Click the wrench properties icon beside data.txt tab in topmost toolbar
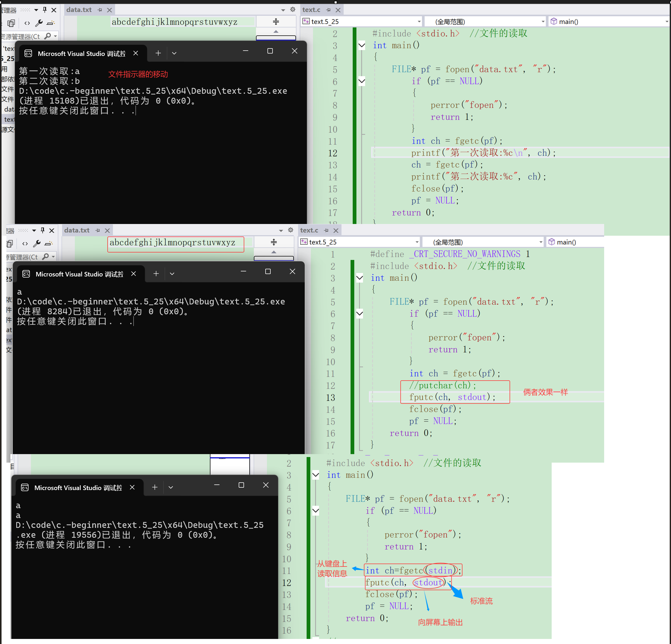 (39, 23)
